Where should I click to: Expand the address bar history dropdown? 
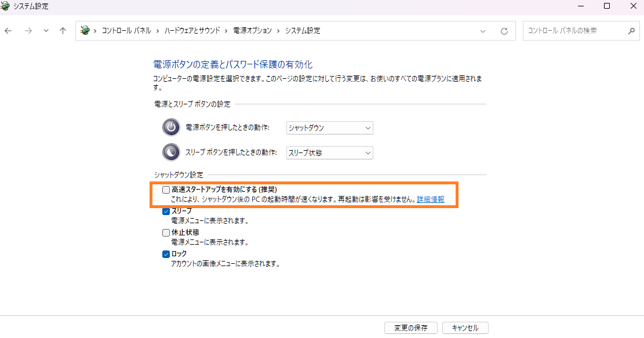click(x=483, y=31)
